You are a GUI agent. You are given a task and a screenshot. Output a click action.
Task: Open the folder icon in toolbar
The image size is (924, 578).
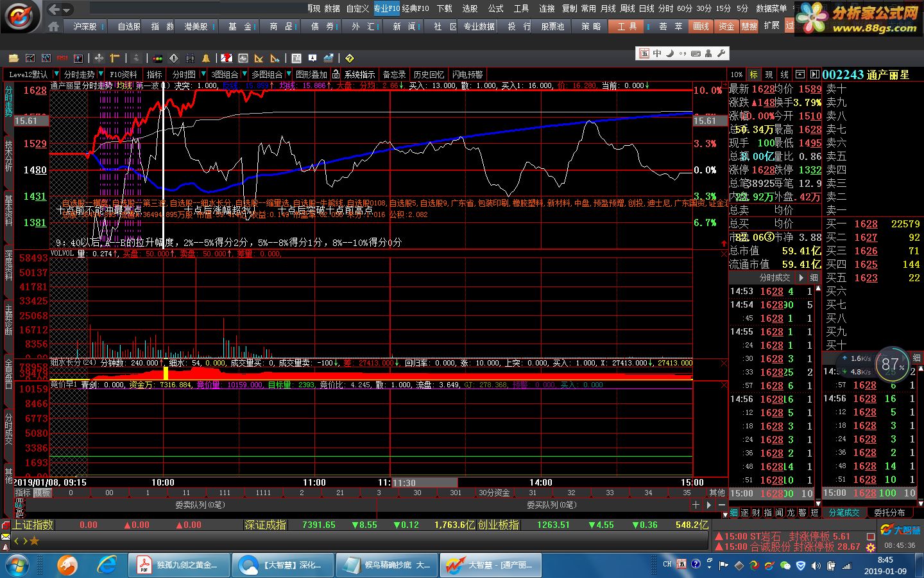point(13,58)
